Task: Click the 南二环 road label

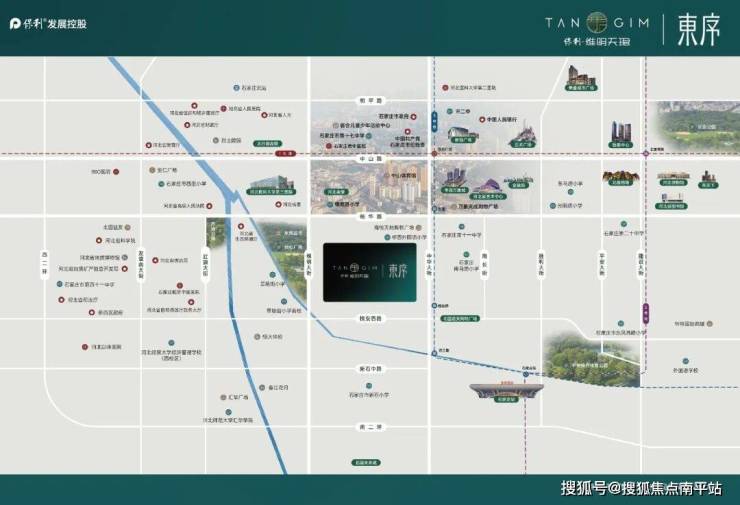Action: click(370, 427)
